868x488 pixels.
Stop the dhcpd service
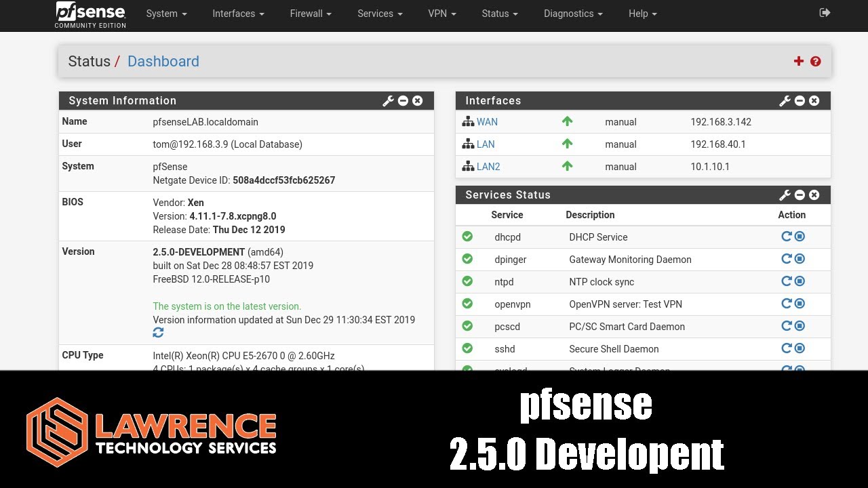(800, 237)
